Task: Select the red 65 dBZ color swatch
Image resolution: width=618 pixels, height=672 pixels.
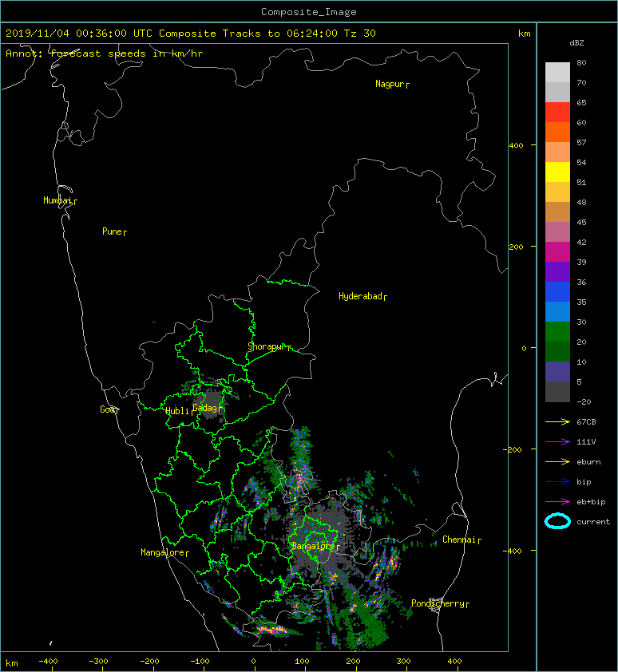Action: tap(557, 112)
